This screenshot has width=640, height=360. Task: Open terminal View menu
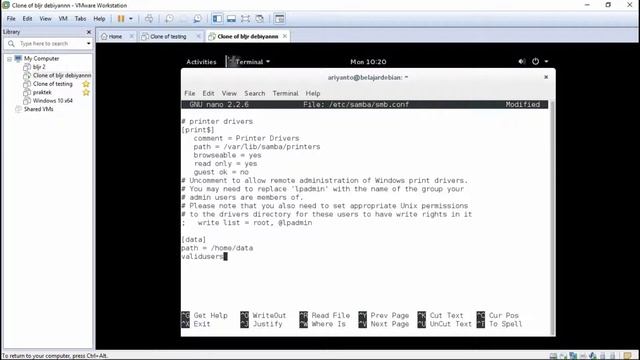pyautogui.click(x=229, y=93)
